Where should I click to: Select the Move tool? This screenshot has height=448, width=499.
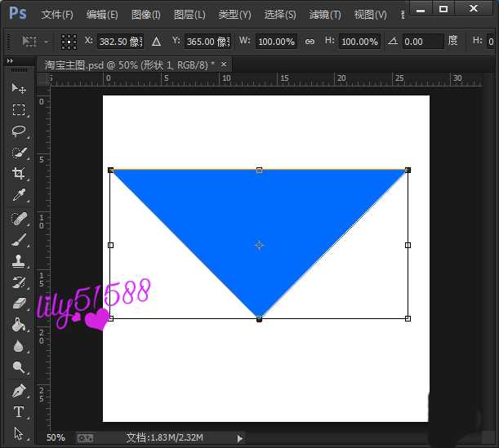click(19, 88)
